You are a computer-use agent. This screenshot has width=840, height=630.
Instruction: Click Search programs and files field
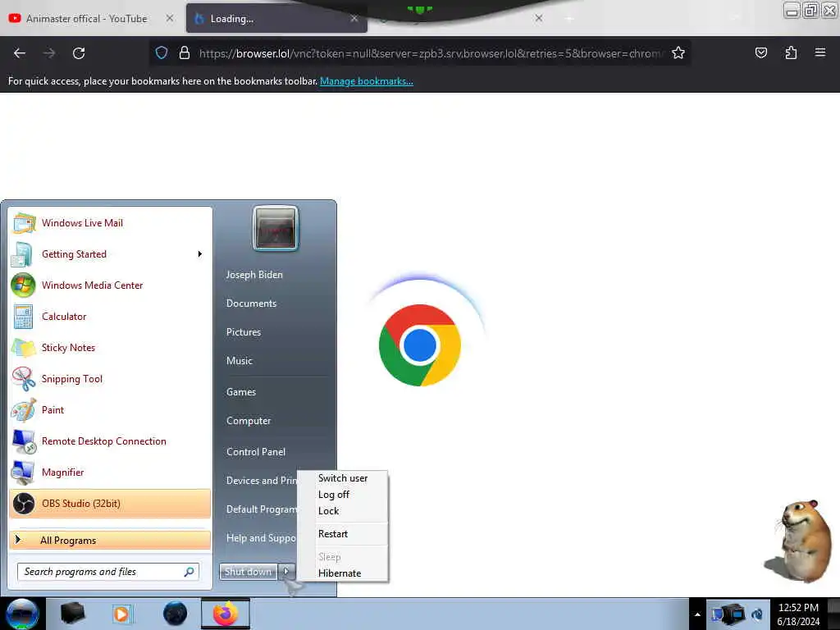tap(108, 572)
